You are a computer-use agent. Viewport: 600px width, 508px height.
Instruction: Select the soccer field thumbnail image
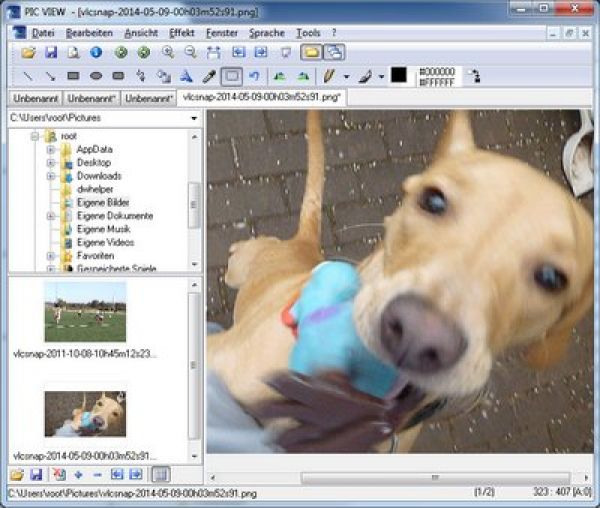coord(85,312)
